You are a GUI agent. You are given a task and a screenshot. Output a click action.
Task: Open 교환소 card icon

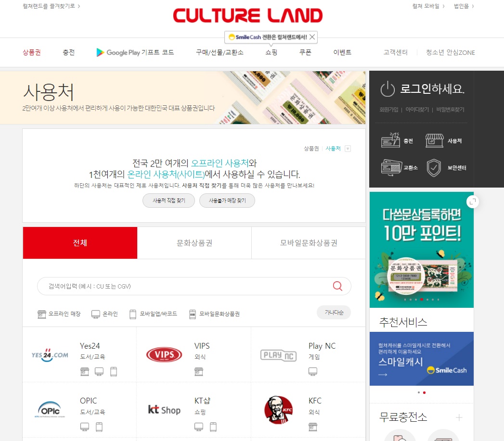[x=391, y=167]
